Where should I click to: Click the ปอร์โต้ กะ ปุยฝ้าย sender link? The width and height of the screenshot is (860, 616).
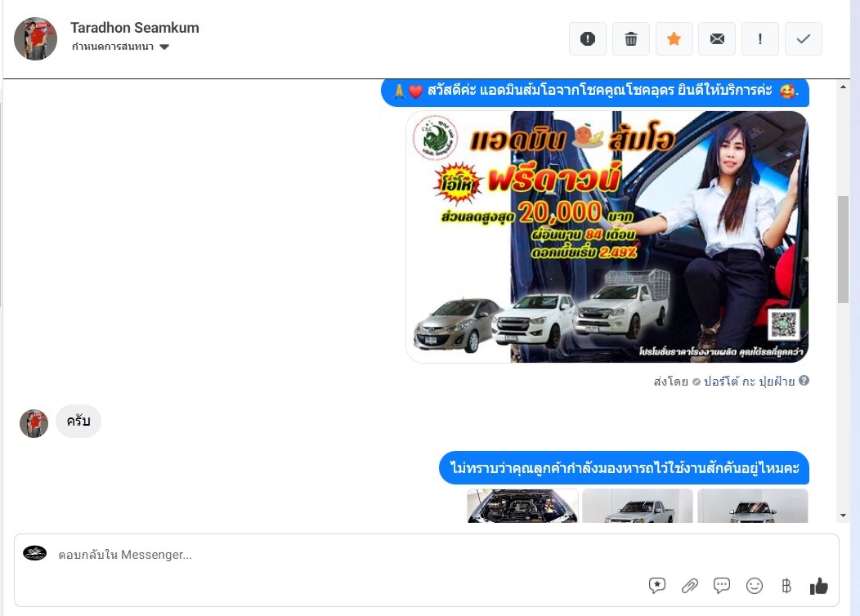coord(749,382)
